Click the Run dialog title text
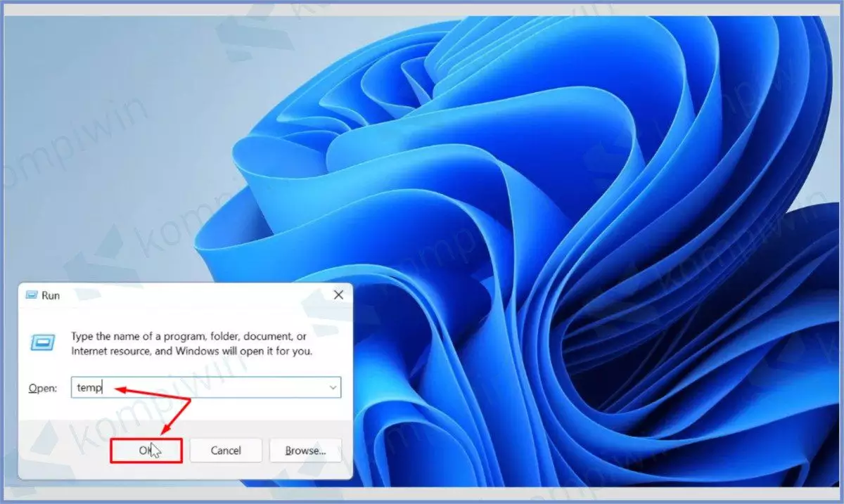The height and width of the screenshot is (504, 844). coord(51,296)
